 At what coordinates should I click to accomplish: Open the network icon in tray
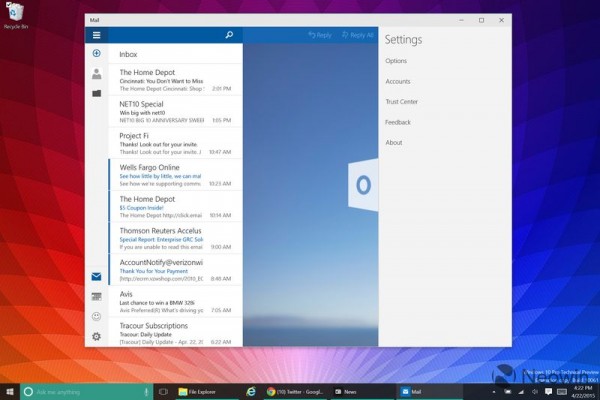tap(521, 392)
